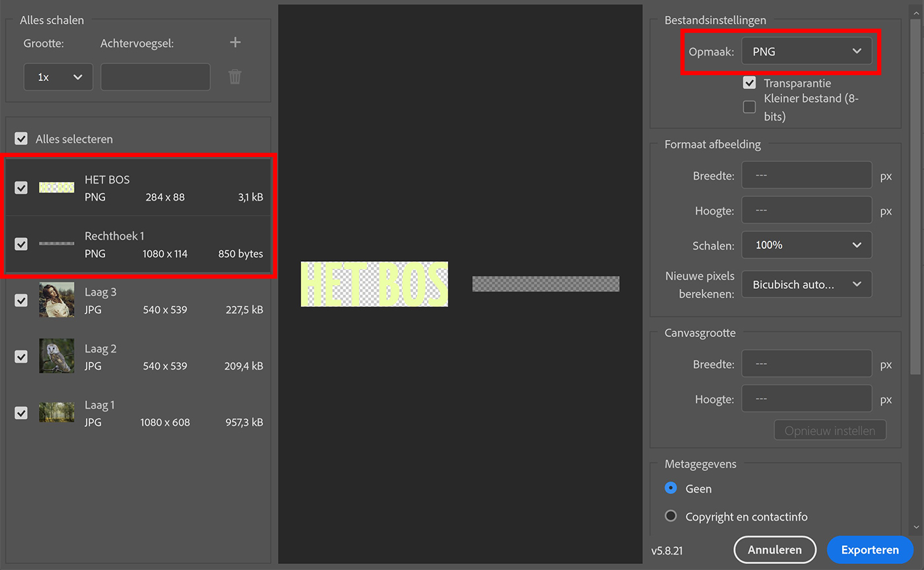Select the Copyright en contactinfo radio button
The width and height of the screenshot is (924, 570).
click(x=671, y=517)
